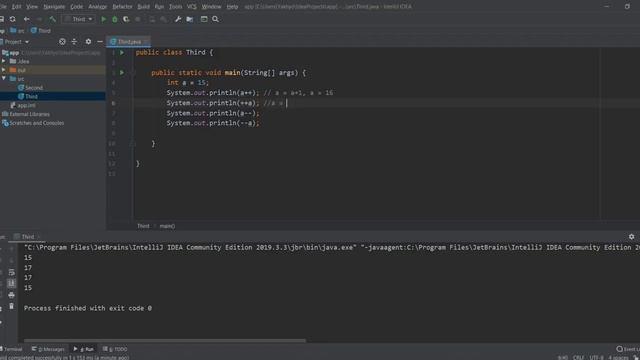Click the Print icon in Run panel
This screenshot has height=360, width=640.
[11, 295]
